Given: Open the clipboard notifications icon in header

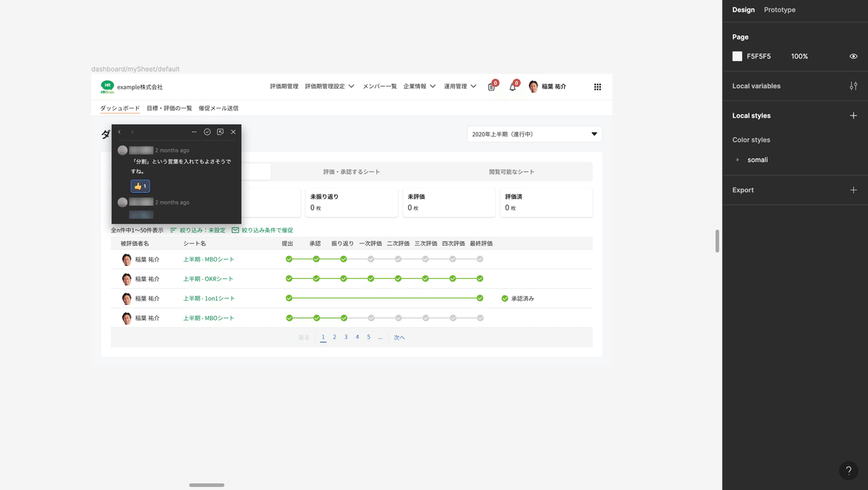Looking at the screenshot, I should (x=492, y=87).
